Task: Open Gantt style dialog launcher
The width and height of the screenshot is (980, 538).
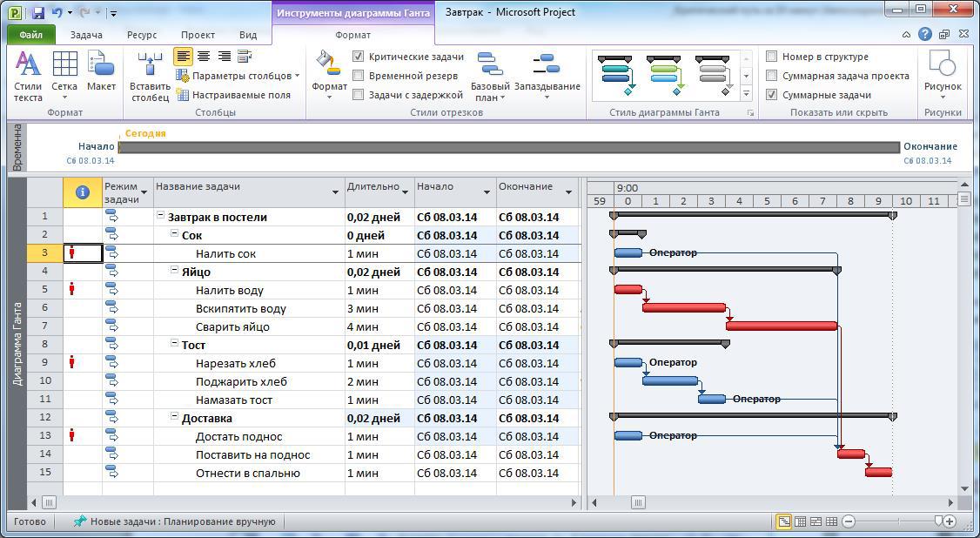Action: [750, 113]
